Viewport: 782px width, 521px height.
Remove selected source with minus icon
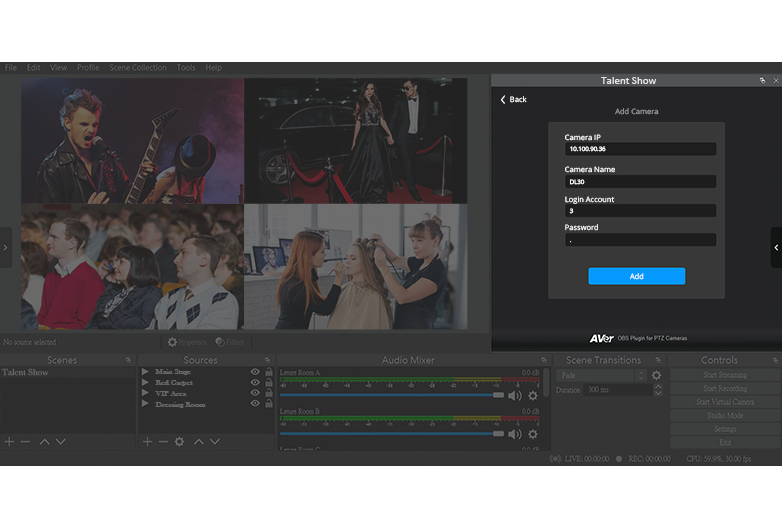pyautogui.click(x=163, y=441)
